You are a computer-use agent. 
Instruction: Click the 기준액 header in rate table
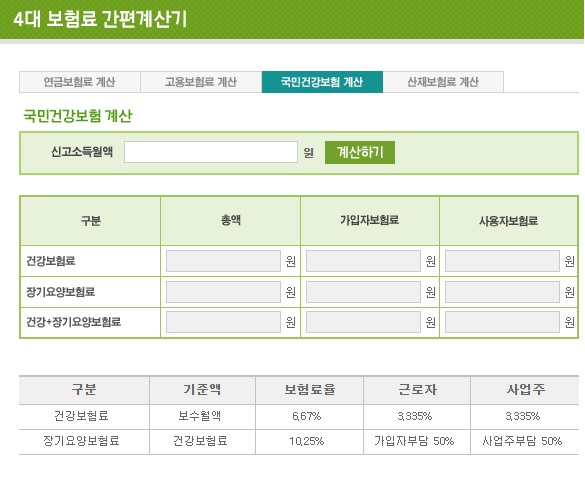[x=202, y=390]
